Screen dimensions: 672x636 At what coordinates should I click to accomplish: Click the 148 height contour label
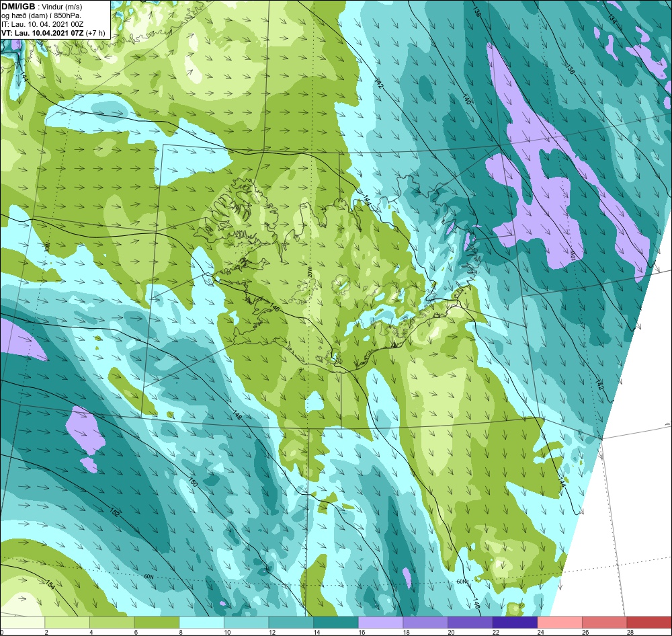(238, 414)
